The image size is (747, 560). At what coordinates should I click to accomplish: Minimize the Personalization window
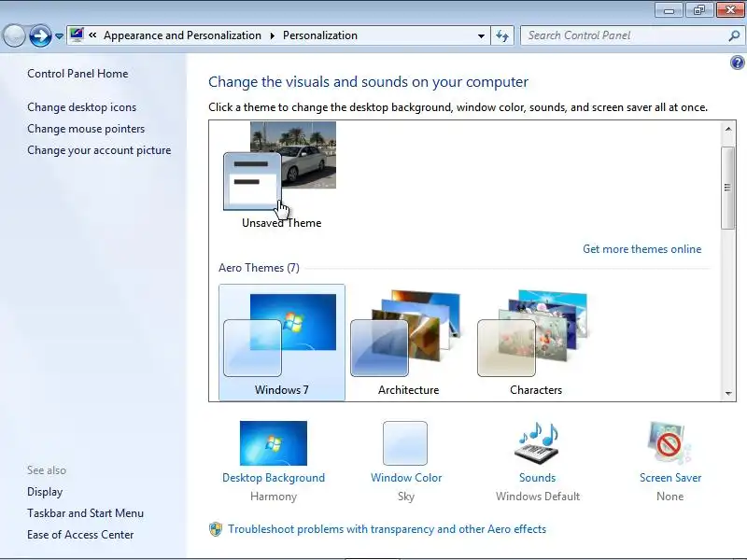coord(669,9)
